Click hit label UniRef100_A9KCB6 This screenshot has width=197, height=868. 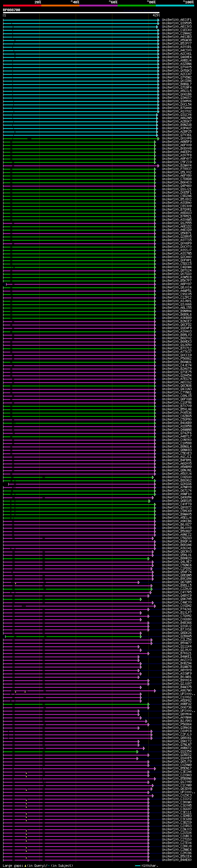177,521
